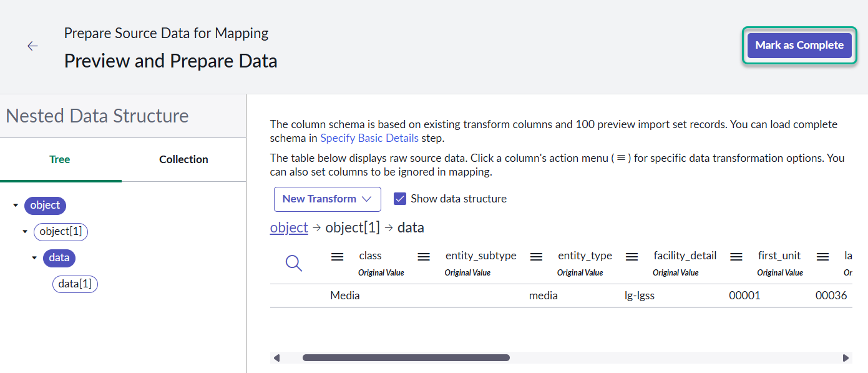The image size is (868, 373).
Task: Click the table search magnifier icon
Action: (294, 263)
